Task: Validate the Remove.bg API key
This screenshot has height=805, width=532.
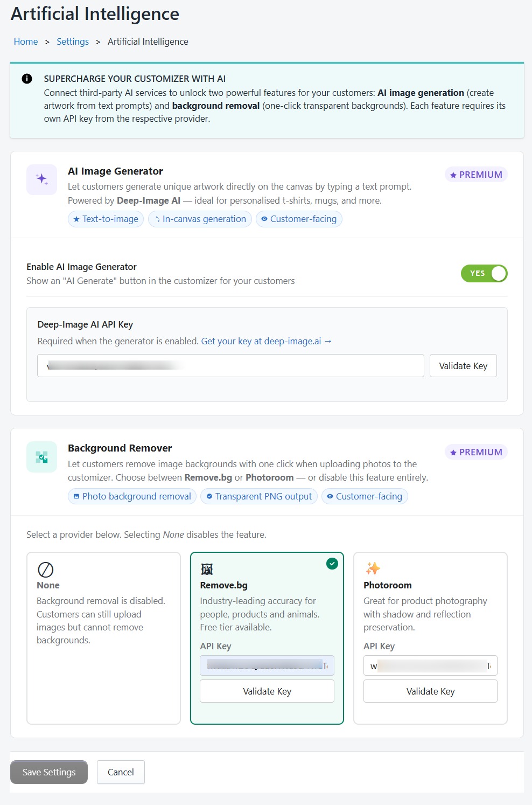Action: click(267, 691)
